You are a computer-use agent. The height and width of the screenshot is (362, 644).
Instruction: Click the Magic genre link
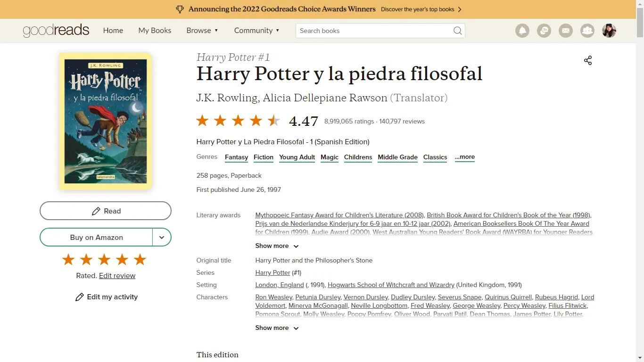(x=330, y=157)
